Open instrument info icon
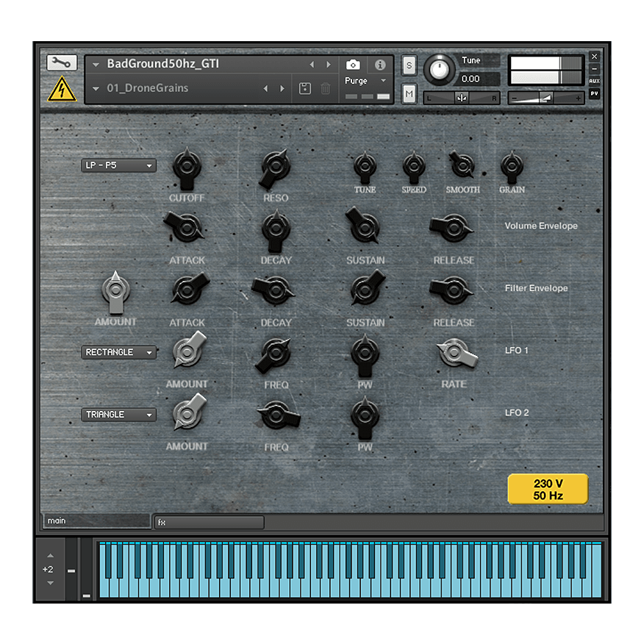The width and height of the screenshot is (644, 644). [380, 65]
